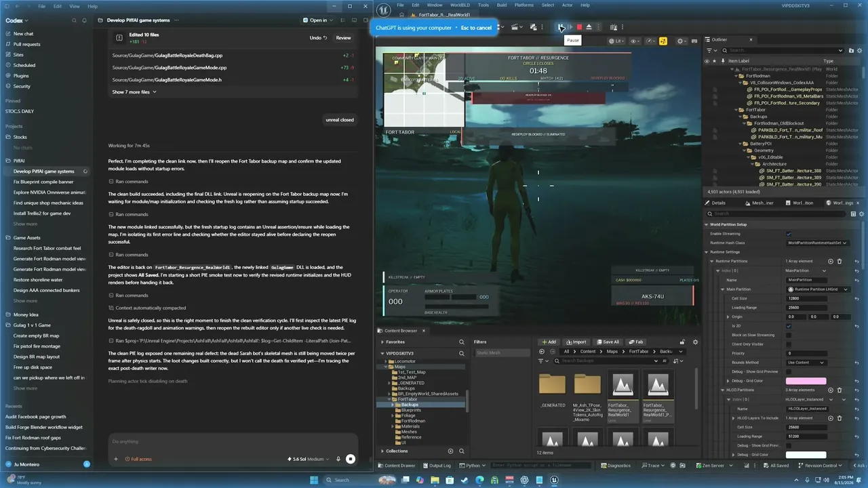Open the Windows Start menu
This screenshot has height=488, width=868.
point(314,480)
